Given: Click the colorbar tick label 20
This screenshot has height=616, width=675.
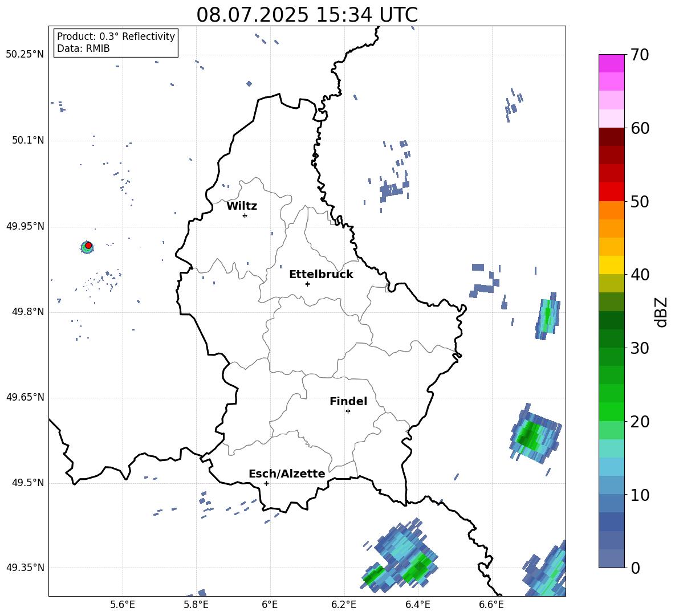Looking at the screenshot, I should pyautogui.click(x=640, y=421).
